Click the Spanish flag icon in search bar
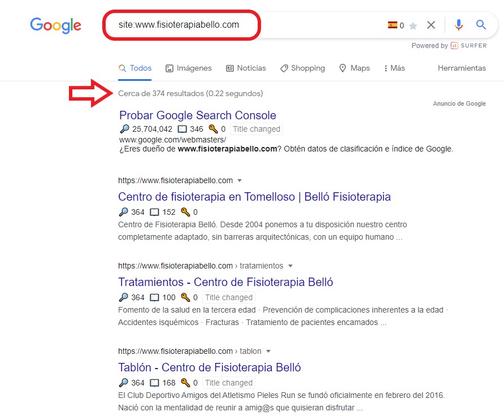Screen dimensions: 504x420 pyautogui.click(x=392, y=25)
